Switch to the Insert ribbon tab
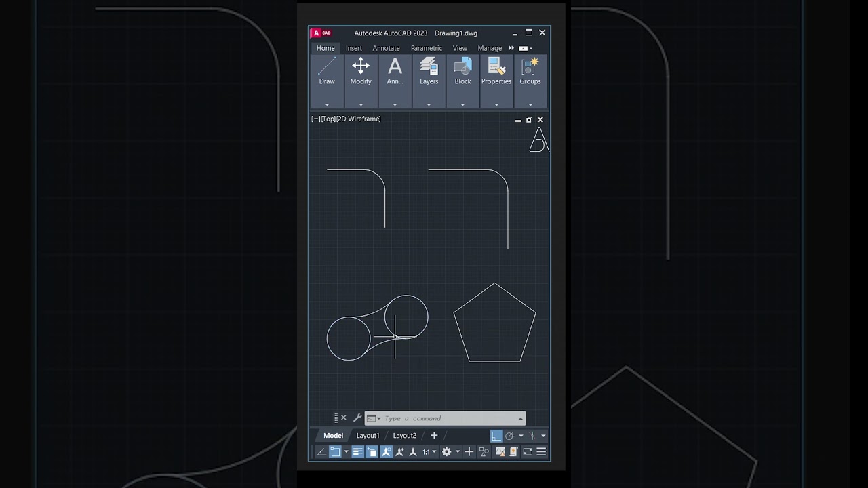The height and width of the screenshot is (488, 868). [x=354, y=48]
